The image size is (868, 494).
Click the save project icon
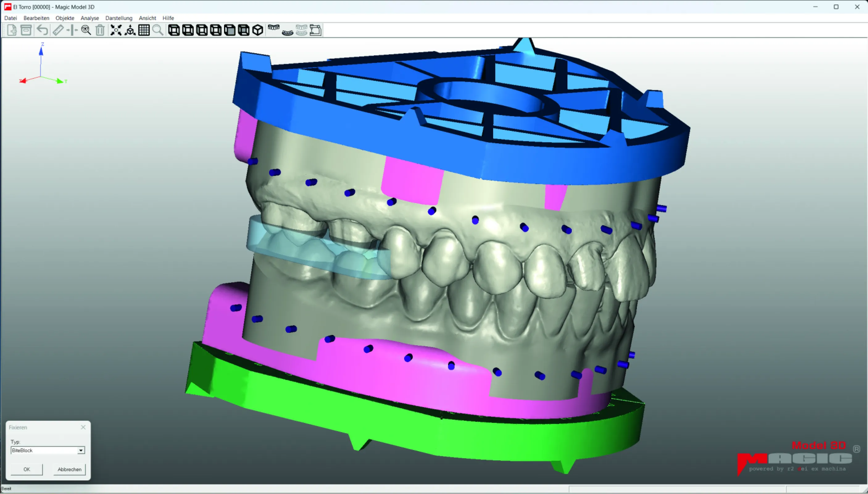point(26,30)
